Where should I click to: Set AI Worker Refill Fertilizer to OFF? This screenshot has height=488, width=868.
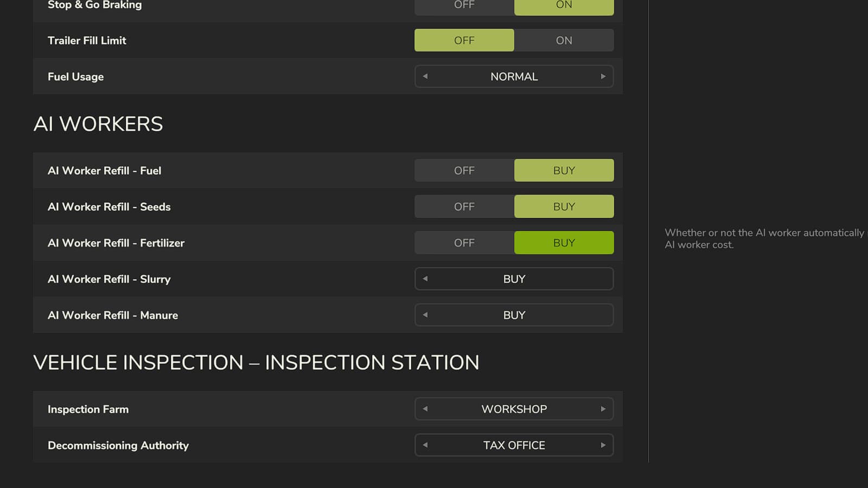[x=464, y=243]
